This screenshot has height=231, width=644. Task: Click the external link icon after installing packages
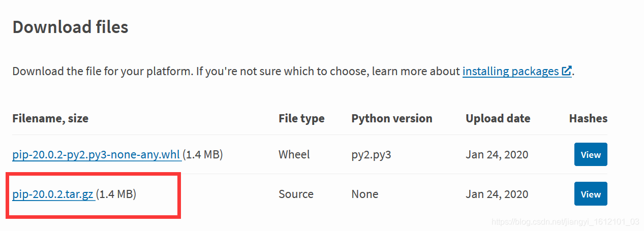566,71
